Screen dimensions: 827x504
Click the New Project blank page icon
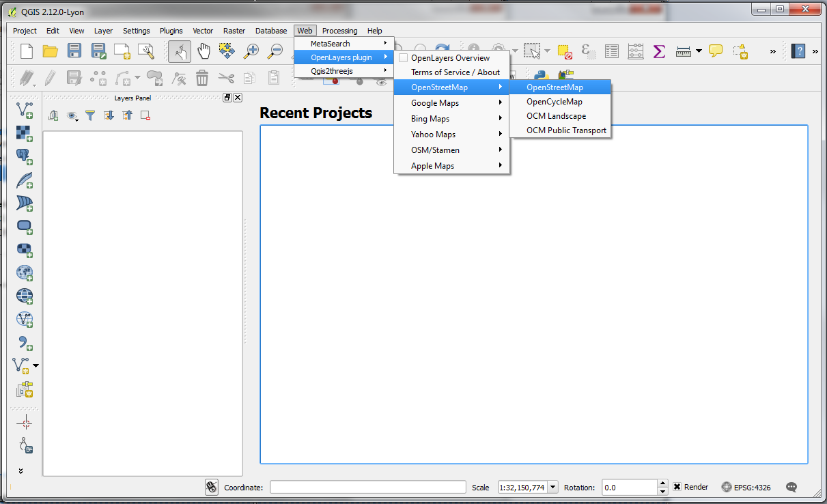coord(27,51)
